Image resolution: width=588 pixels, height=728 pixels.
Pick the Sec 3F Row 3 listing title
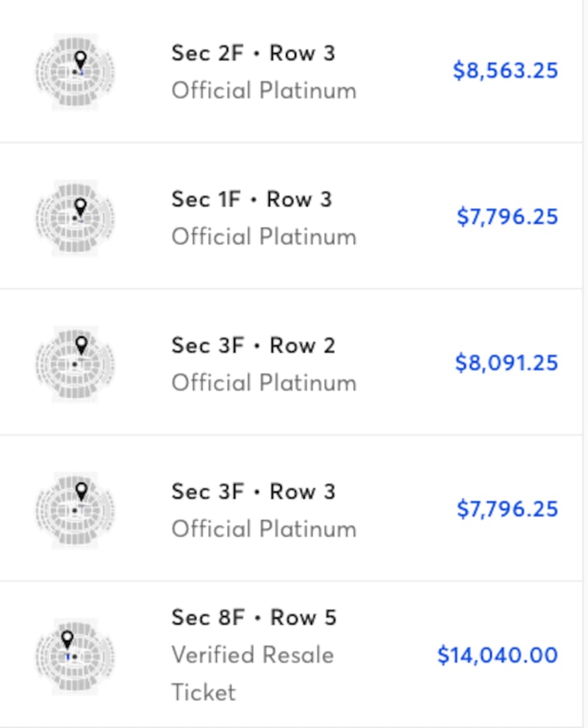[x=253, y=491]
